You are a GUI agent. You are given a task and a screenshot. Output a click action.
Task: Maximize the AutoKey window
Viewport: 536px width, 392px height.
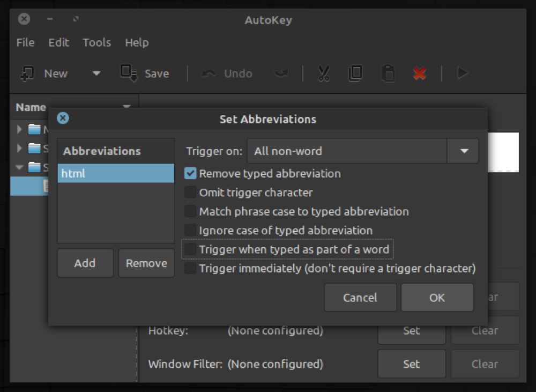76,19
